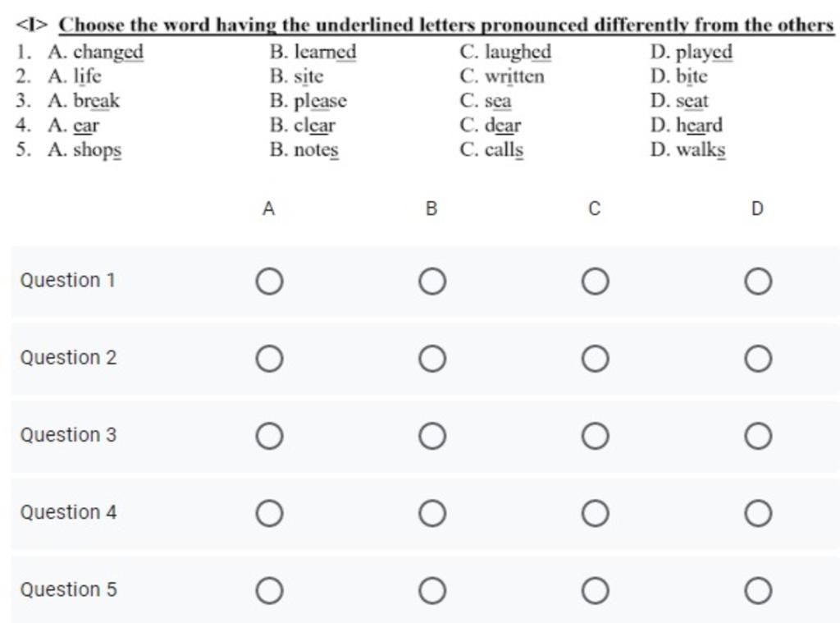Image resolution: width=840 pixels, height=623 pixels.
Task: Mark option A for Question 3
Action: [x=269, y=436]
